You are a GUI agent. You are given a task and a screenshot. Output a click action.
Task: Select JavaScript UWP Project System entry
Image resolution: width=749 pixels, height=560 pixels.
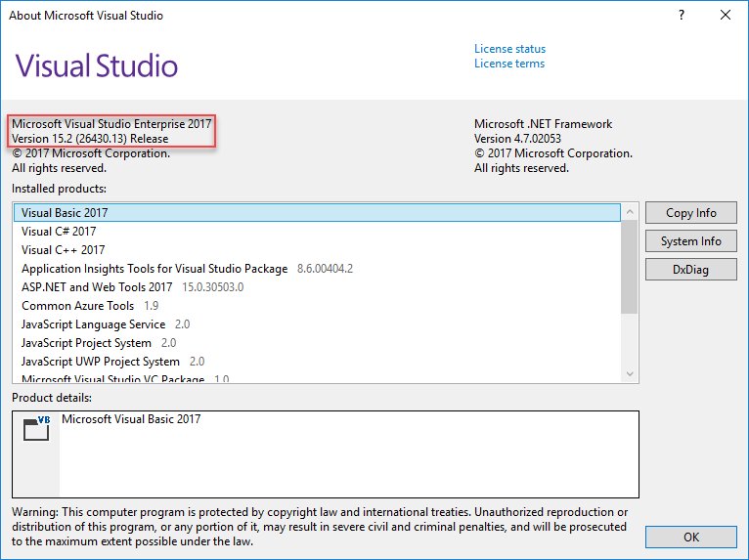pyautogui.click(x=317, y=362)
